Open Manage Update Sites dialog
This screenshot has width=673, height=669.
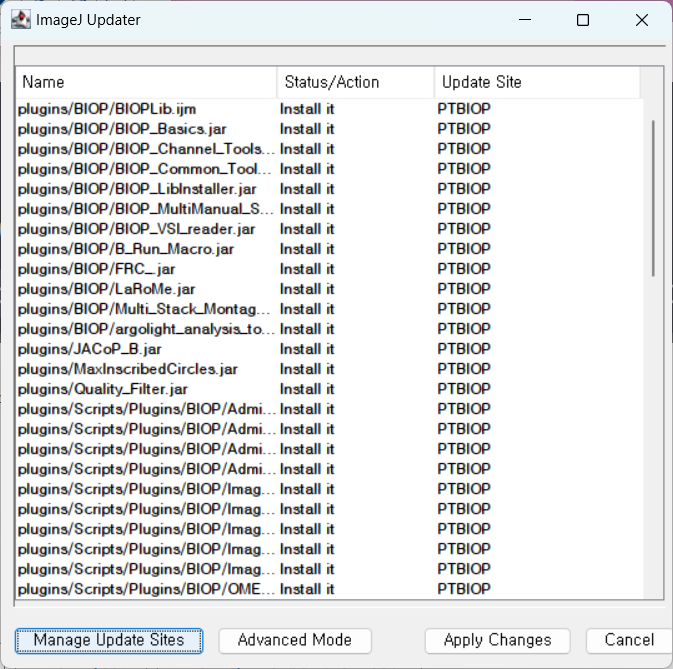click(109, 641)
